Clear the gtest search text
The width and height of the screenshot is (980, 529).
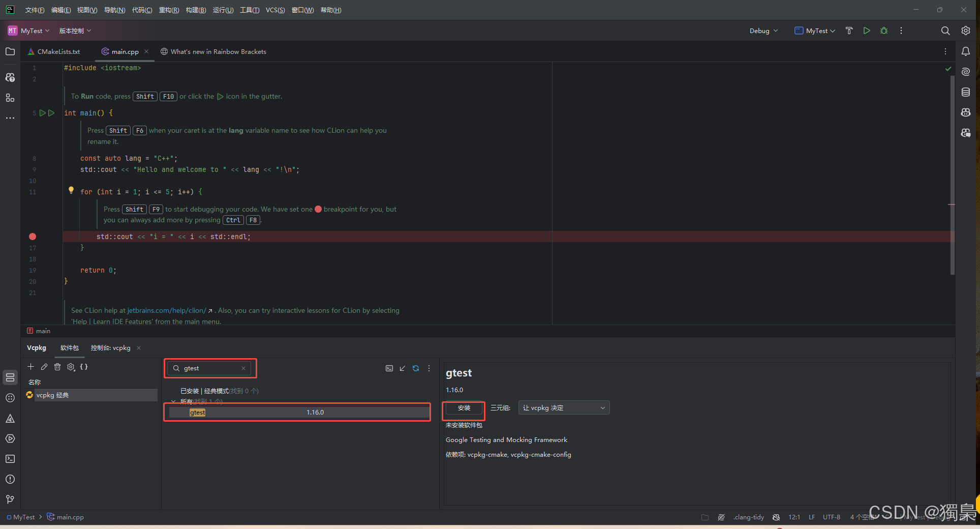243,368
